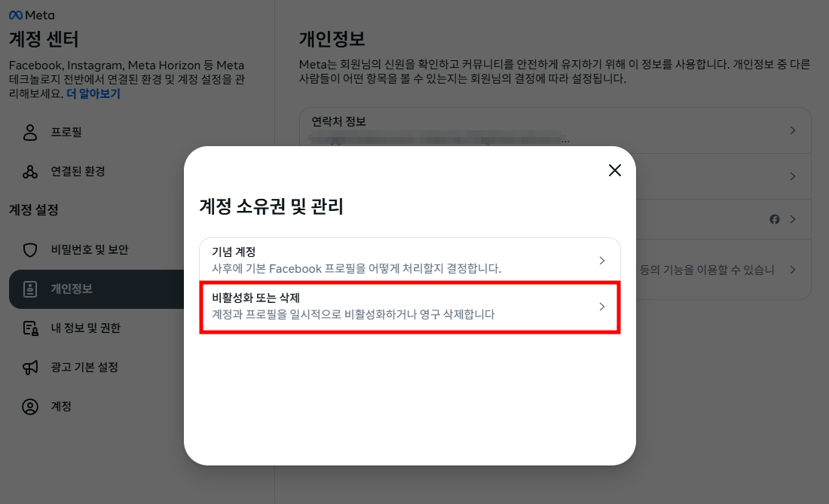The image size is (829, 504).
Task: Click the 계정 user circle icon
Action: click(x=30, y=406)
